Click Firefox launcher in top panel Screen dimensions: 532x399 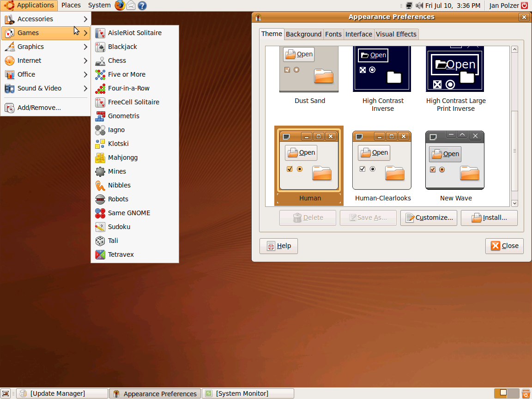click(120, 6)
